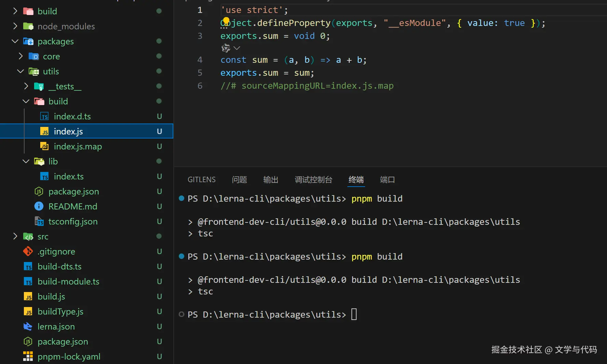Viewport: 607px width, 364px height.
Task: Open the code lens dropdown arrow above line 4
Action: [x=237, y=48]
